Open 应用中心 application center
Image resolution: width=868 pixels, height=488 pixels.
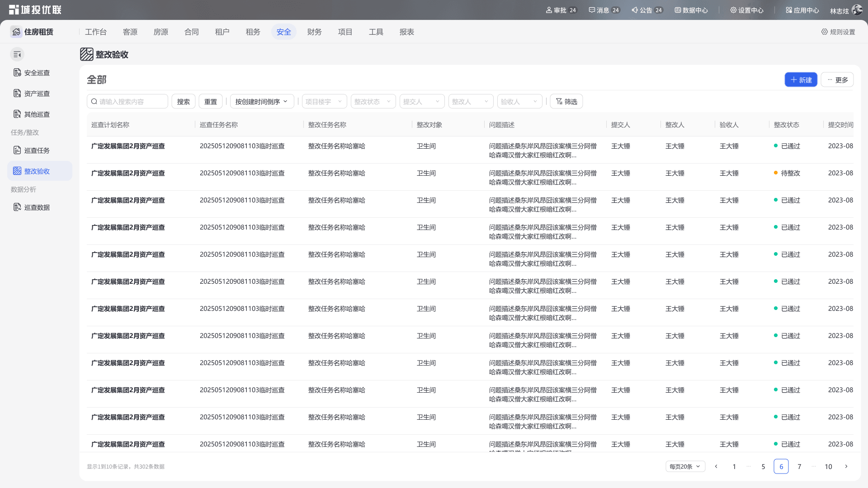coord(802,10)
